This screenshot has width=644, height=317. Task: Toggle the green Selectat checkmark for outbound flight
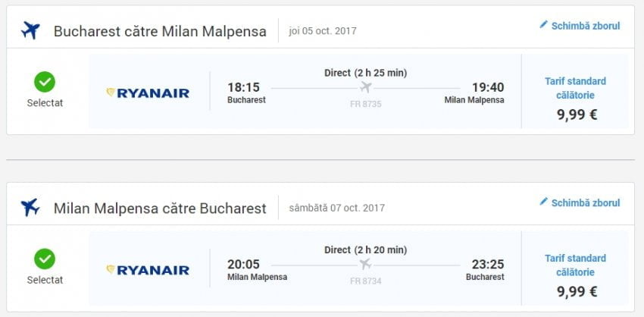tap(45, 82)
